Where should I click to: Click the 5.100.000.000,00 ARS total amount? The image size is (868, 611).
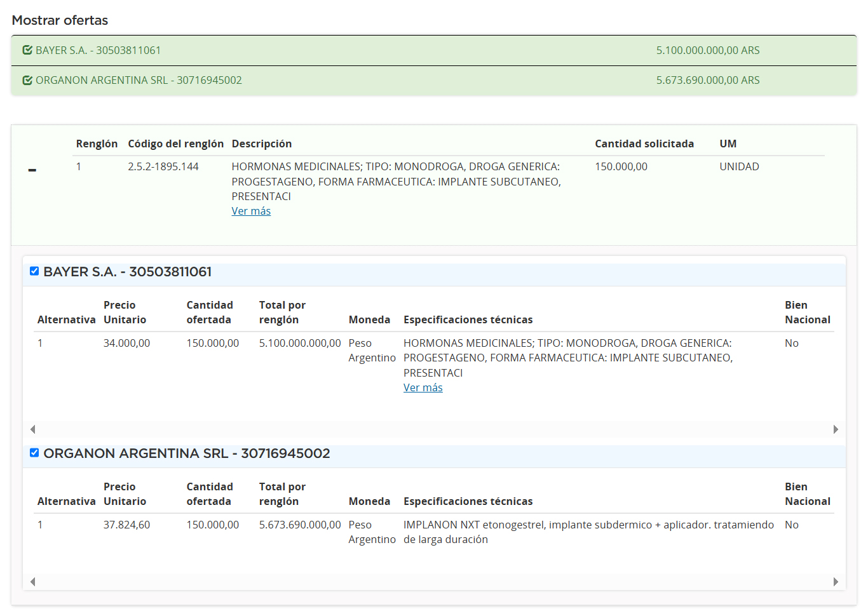[x=708, y=50]
